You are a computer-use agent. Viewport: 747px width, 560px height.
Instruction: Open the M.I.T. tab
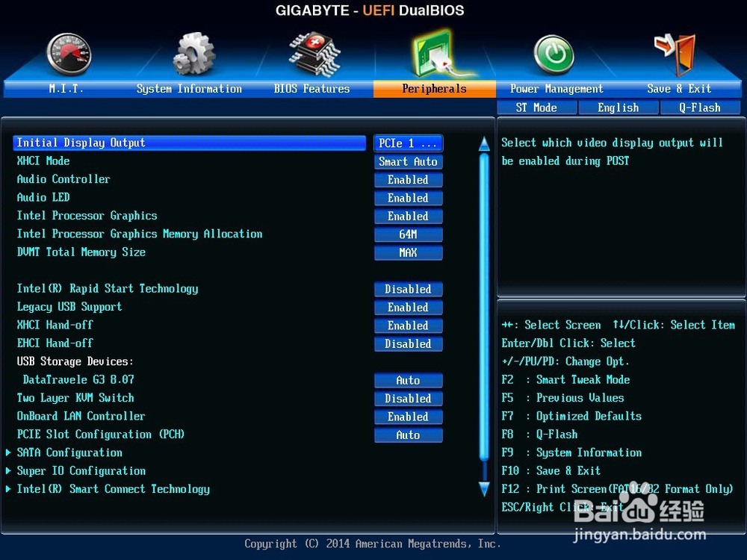pyautogui.click(x=66, y=89)
